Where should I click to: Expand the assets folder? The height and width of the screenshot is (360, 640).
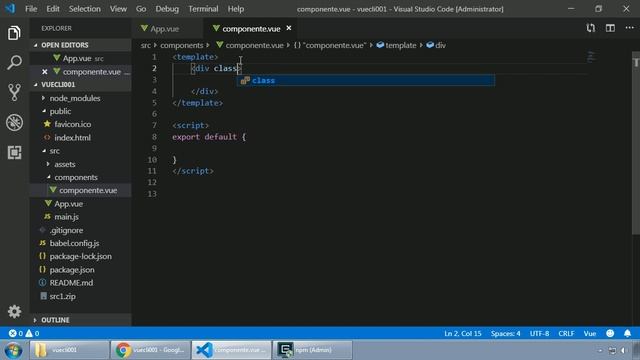click(81, 164)
